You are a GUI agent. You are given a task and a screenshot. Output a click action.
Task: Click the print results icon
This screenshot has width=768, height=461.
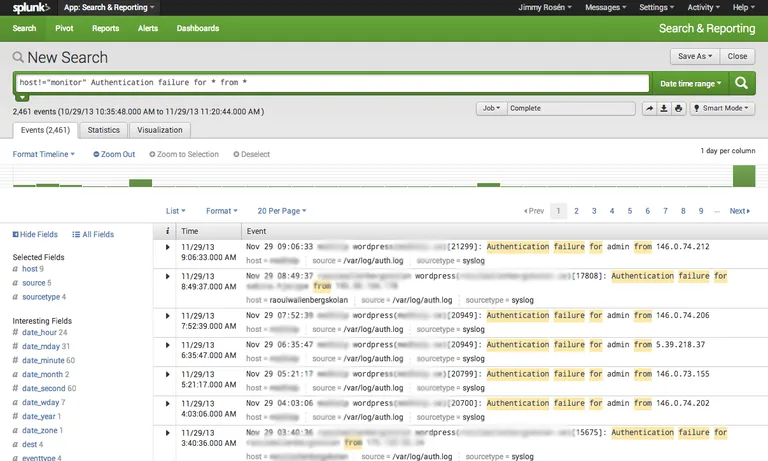tap(678, 108)
